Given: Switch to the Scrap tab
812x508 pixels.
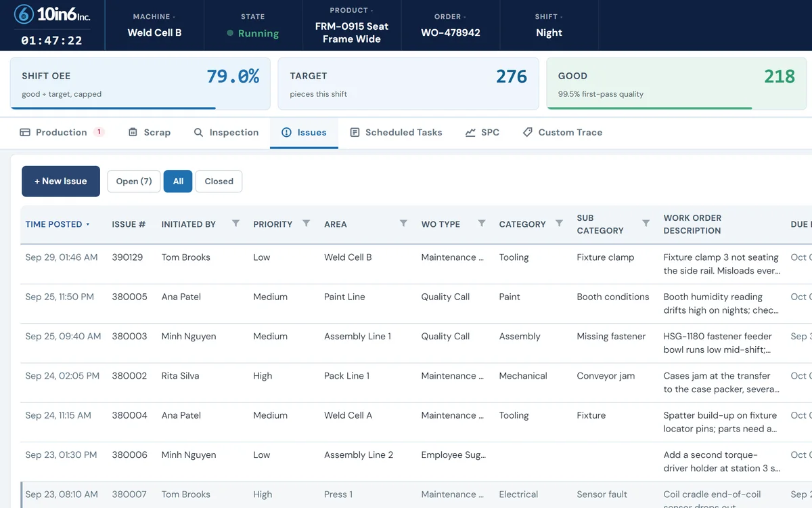Looking at the screenshot, I should click(150, 133).
